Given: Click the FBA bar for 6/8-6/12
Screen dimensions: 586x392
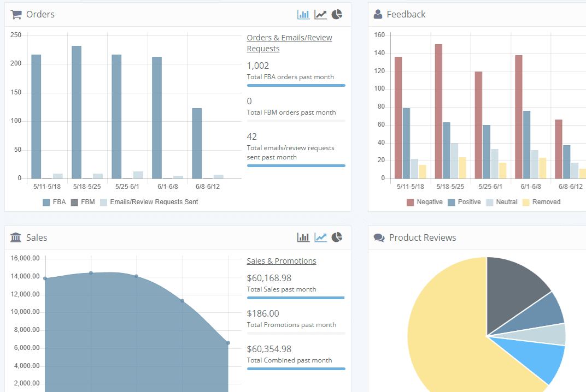Looking at the screenshot, I should [197, 144].
